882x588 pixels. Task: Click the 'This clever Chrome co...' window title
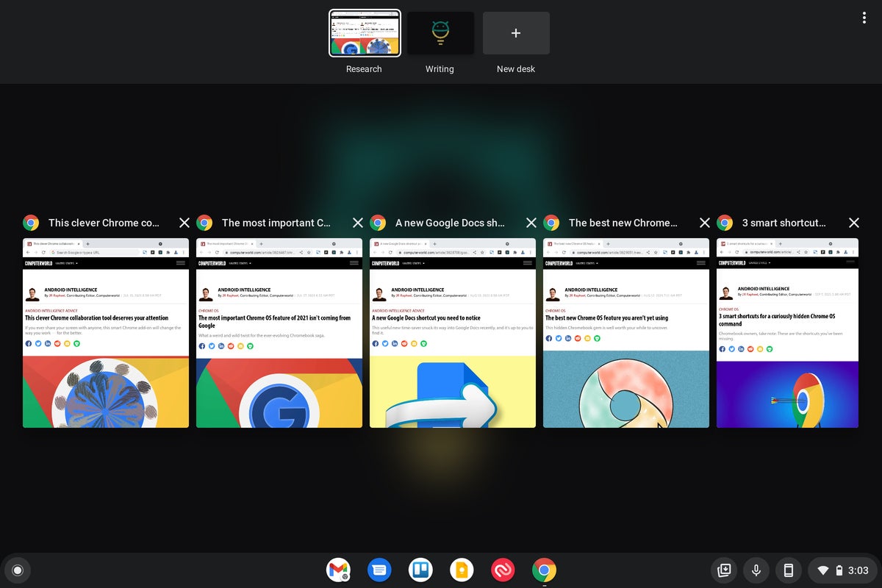click(x=104, y=223)
